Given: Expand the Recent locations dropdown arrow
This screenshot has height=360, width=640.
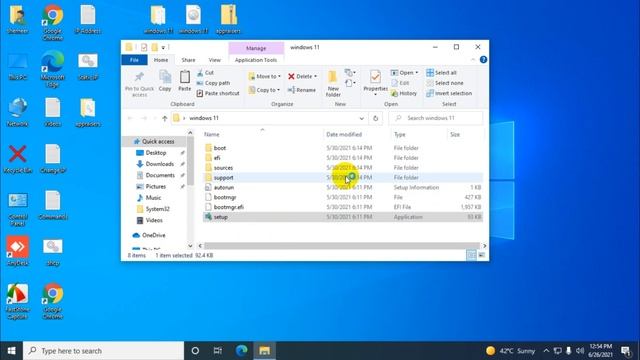Looking at the screenshot, I should pyautogui.click(x=155, y=118).
